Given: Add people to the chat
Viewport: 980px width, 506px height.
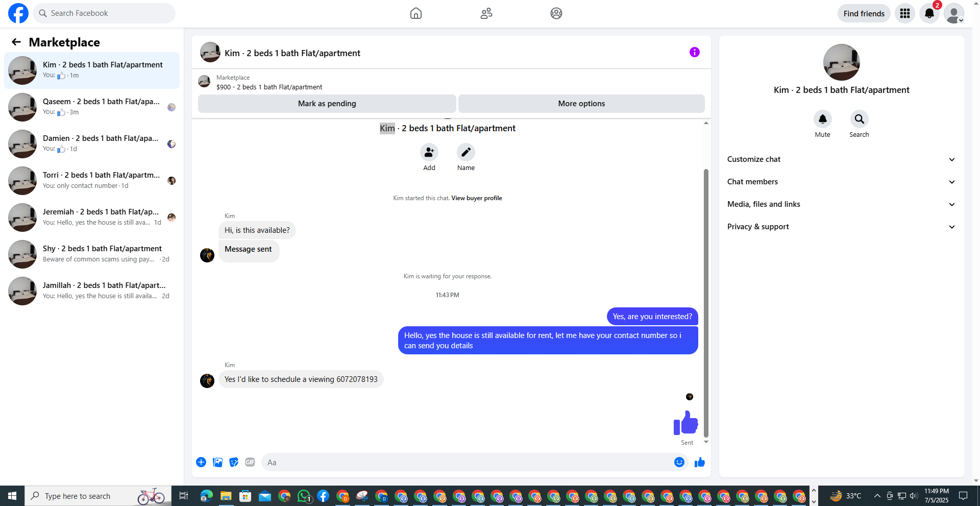Looking at the screenshot, I should [429, 152].
